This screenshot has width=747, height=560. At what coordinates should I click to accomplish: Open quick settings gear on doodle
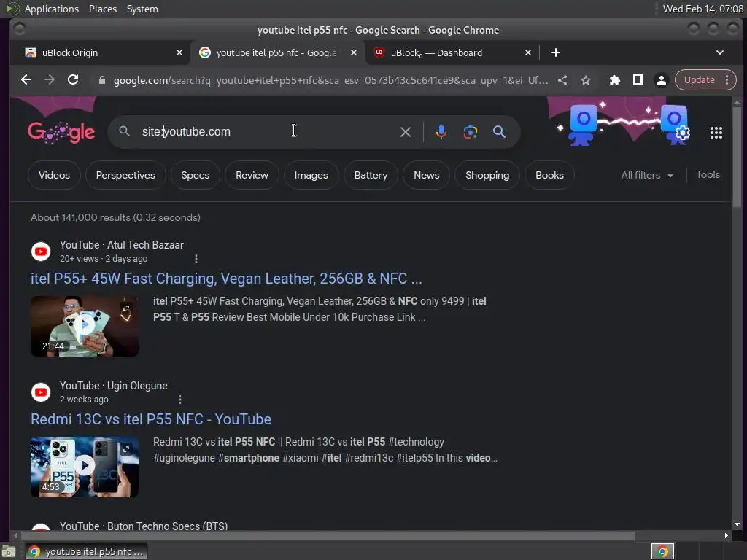(x=683, y=133)
